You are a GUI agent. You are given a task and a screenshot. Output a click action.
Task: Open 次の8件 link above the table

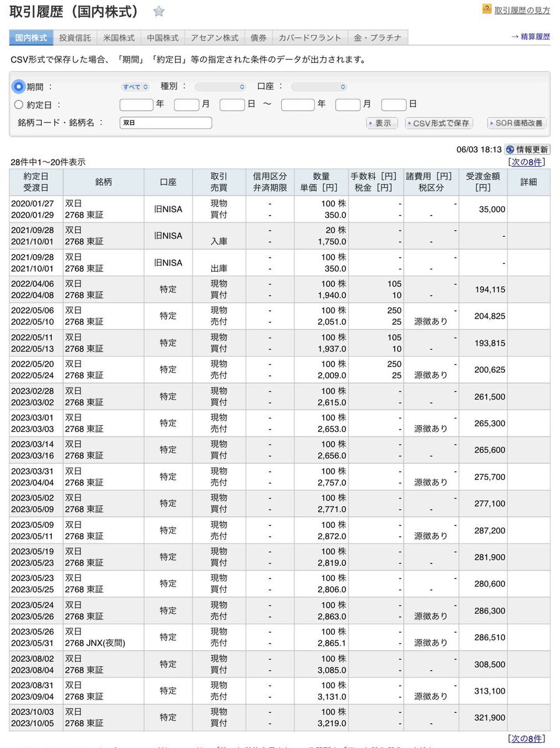tap(527, 162)
